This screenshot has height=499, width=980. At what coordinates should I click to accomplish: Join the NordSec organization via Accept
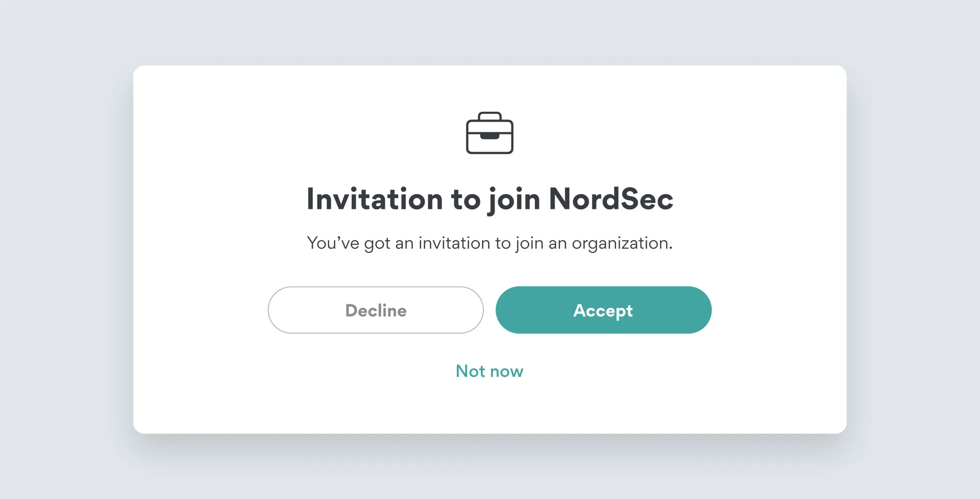[603, 310]
